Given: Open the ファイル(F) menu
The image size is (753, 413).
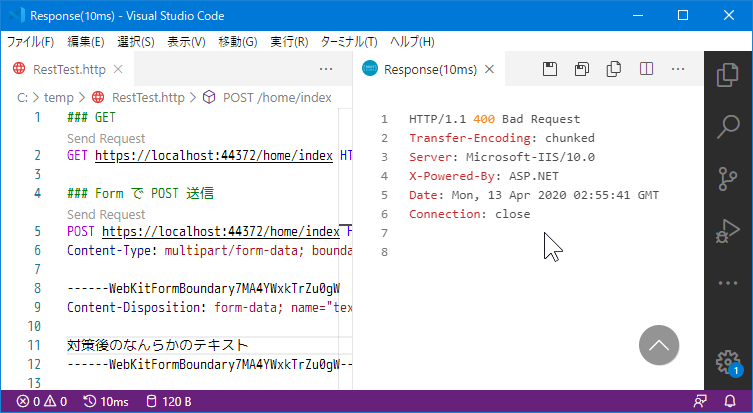Looking at the screenshot, I should click(x=30, y=42).
